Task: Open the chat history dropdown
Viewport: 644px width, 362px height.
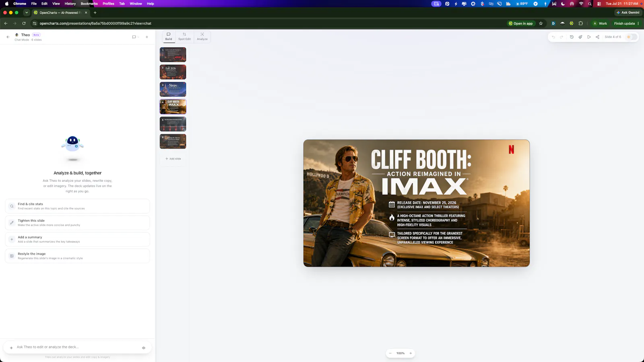Action: 136,37
